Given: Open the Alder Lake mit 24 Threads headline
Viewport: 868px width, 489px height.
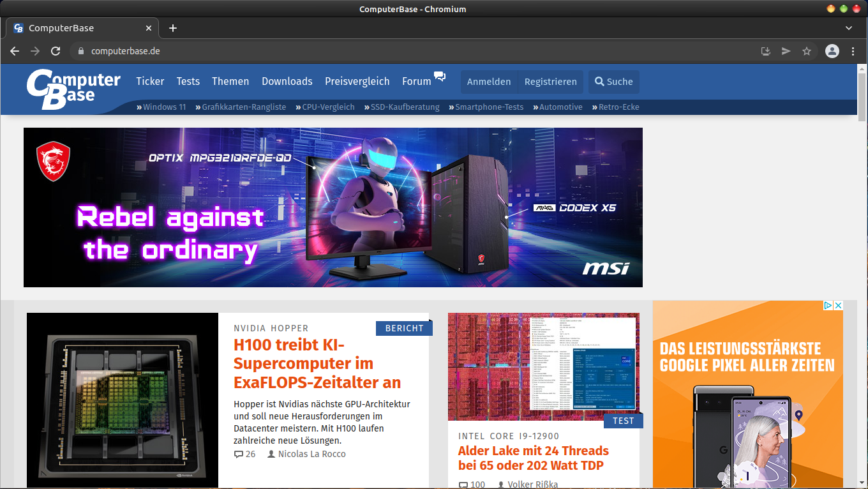Looking at the screenshot, I should click(534, 458).
